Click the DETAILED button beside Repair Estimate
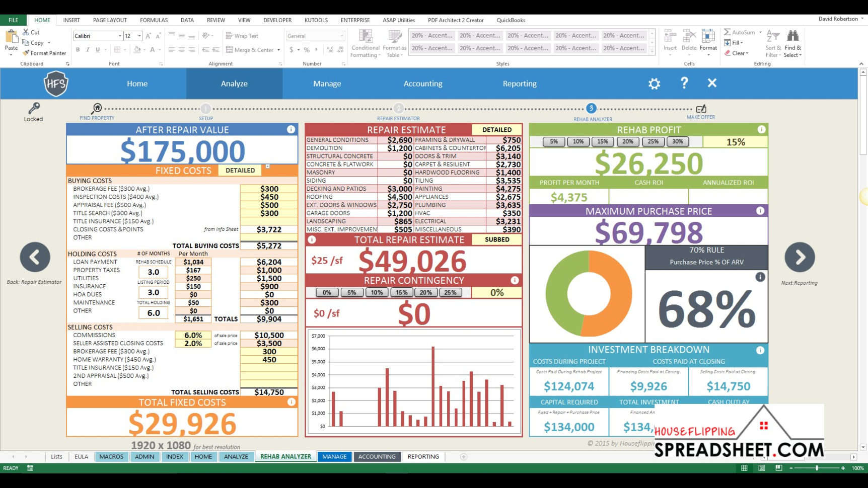This screenshot has width=868, height=488. coord(497,129)
